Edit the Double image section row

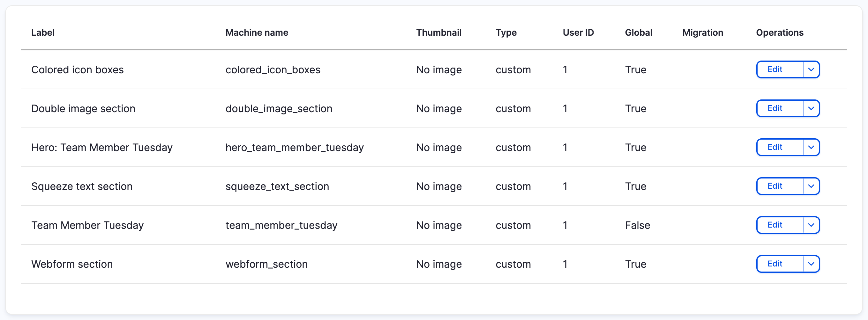[x=780, y=108]
